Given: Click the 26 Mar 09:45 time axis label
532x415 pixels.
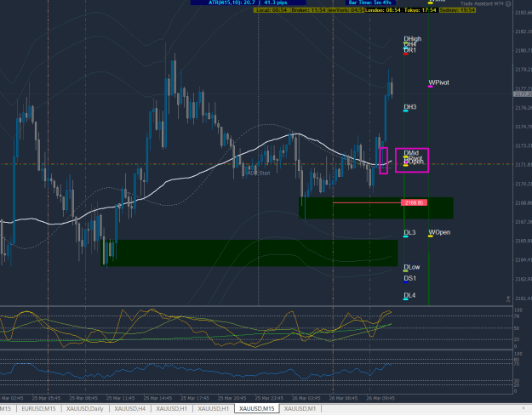Looking at the screenshot, I should click(380, 398).
